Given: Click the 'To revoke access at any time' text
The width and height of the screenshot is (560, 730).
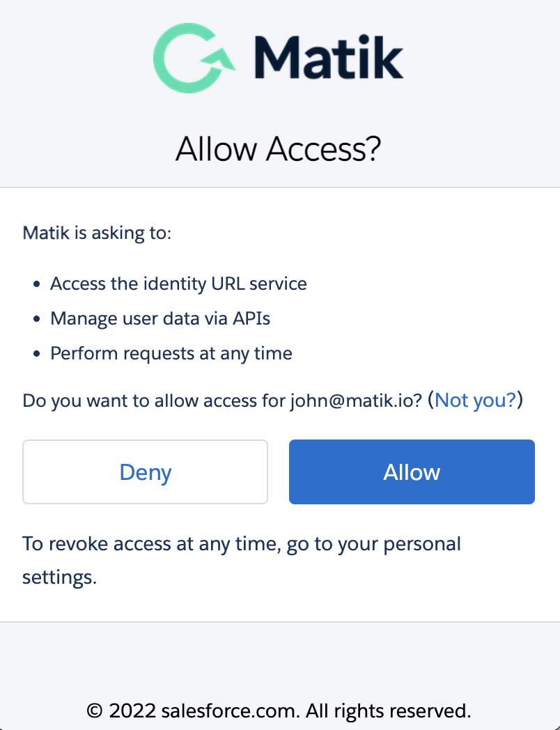Looking at the screenshot, I should (x=151, y=544).
